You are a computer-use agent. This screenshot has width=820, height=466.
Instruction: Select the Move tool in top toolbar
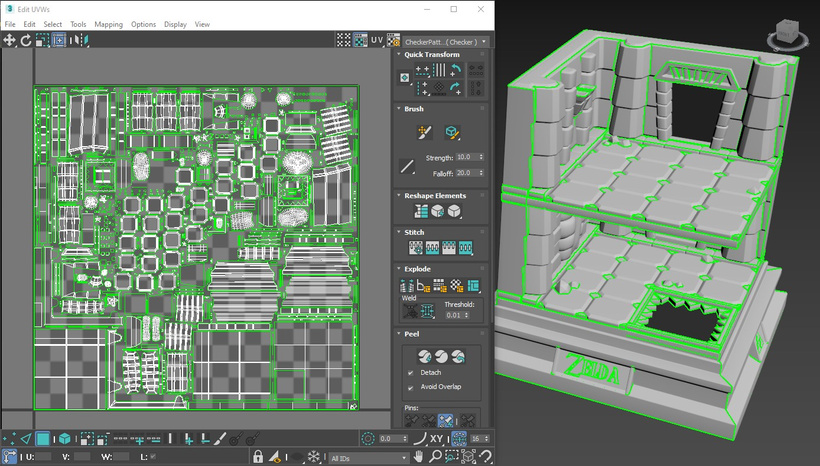pos(10,40)
